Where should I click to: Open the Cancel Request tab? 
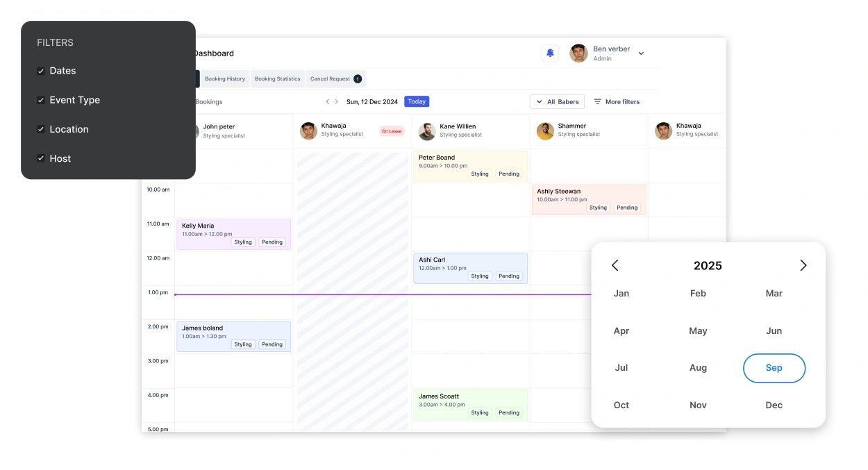335,79
